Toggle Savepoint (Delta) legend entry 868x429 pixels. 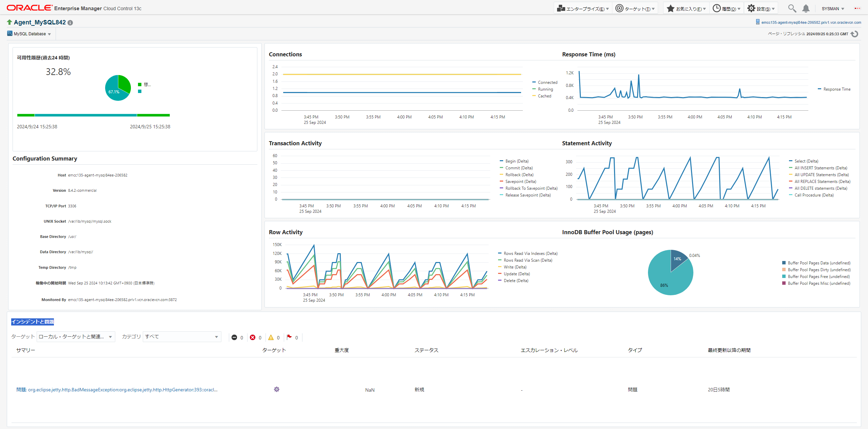tap(518, 182)
